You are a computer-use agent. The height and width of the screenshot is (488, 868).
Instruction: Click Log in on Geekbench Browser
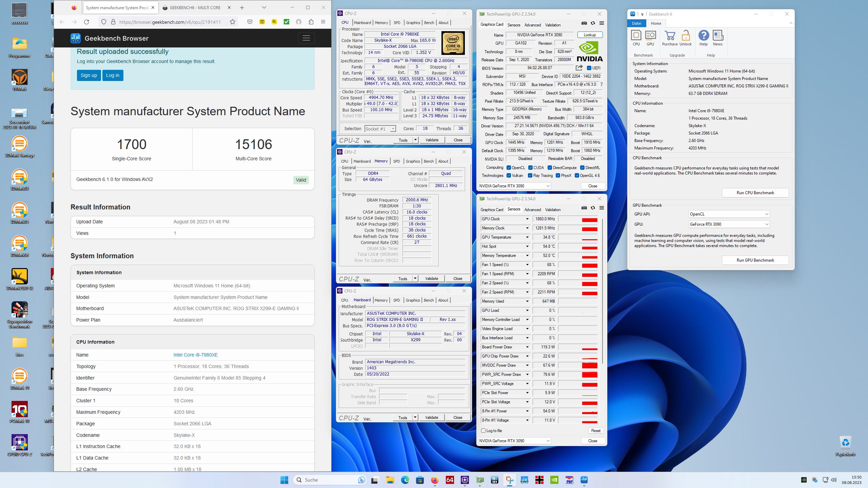coord(113,75)
